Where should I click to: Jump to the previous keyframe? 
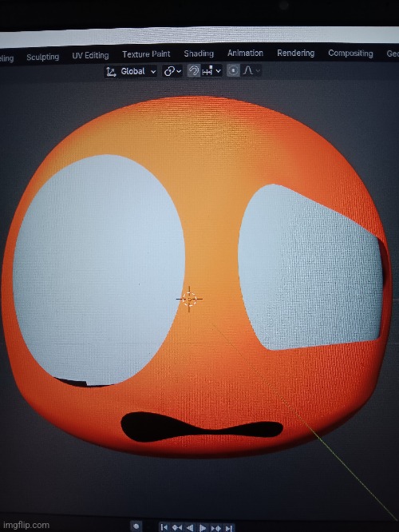[x=176, y=527]
